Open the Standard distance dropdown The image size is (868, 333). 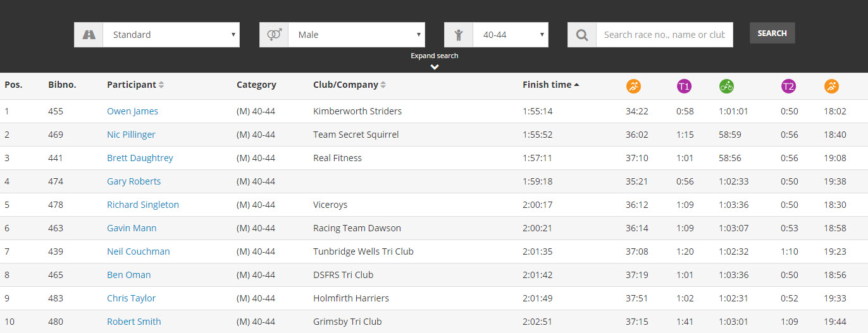(x=171, y=35)
